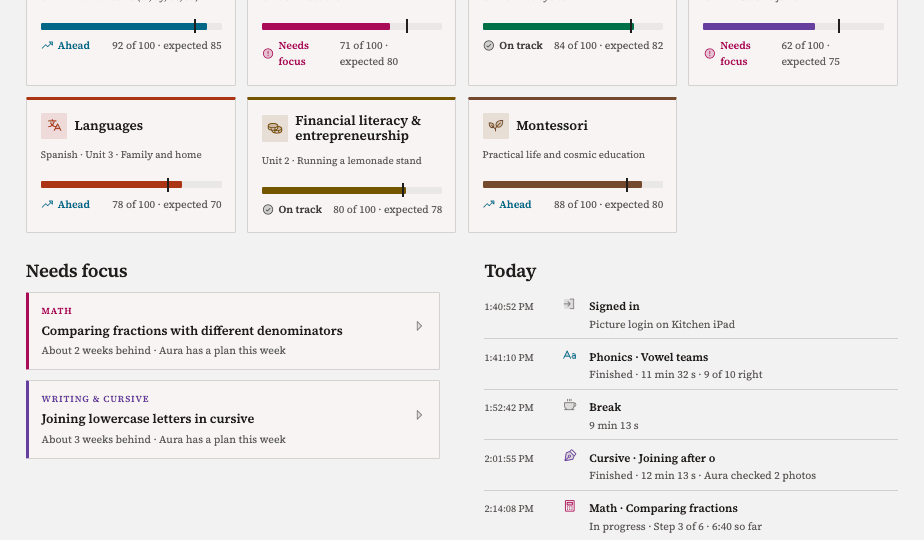Screen dimensions: 924x540
Task: Click the MATH category label
Action: (x=57, y=311)
